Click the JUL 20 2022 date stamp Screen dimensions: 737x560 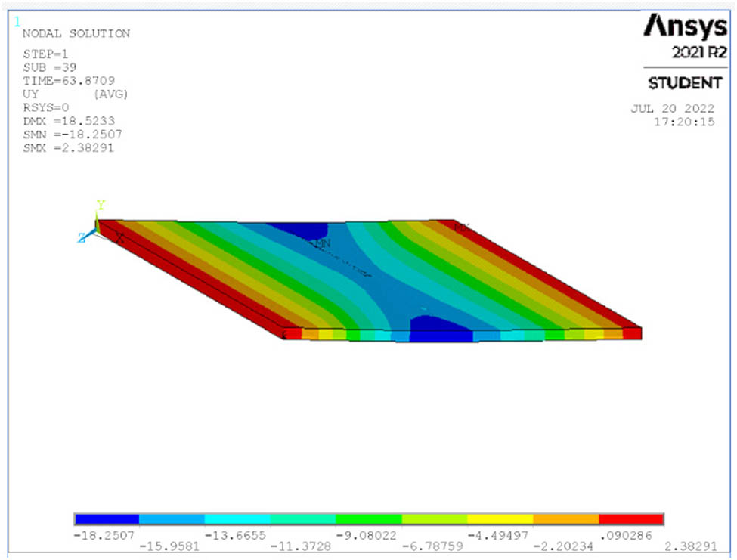click(x=673, y=108)
